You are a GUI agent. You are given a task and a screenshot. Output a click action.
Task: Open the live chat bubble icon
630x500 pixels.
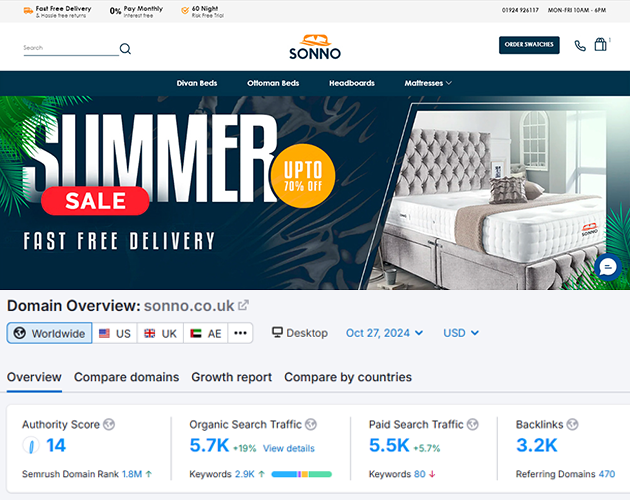608,267
